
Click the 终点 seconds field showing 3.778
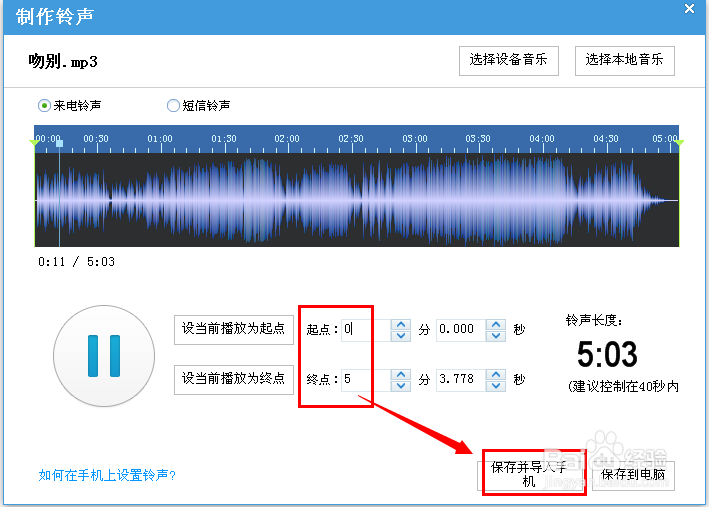pos(461,379)
